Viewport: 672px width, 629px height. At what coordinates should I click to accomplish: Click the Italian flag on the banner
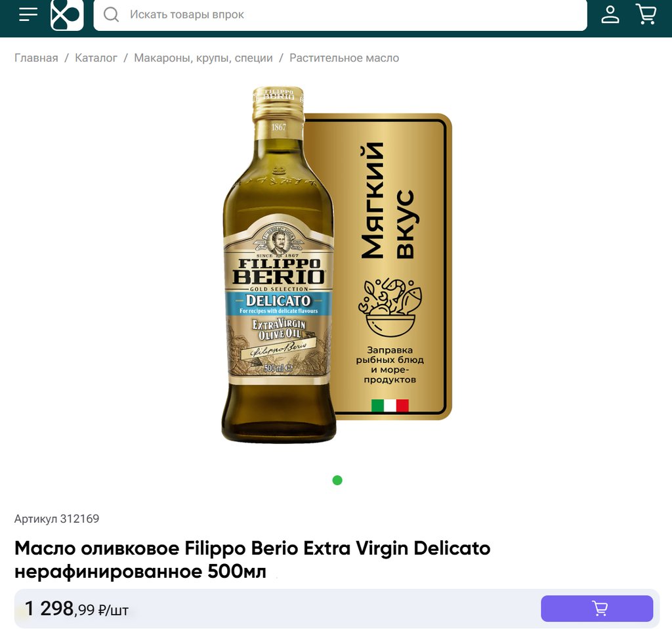(390, 405)
